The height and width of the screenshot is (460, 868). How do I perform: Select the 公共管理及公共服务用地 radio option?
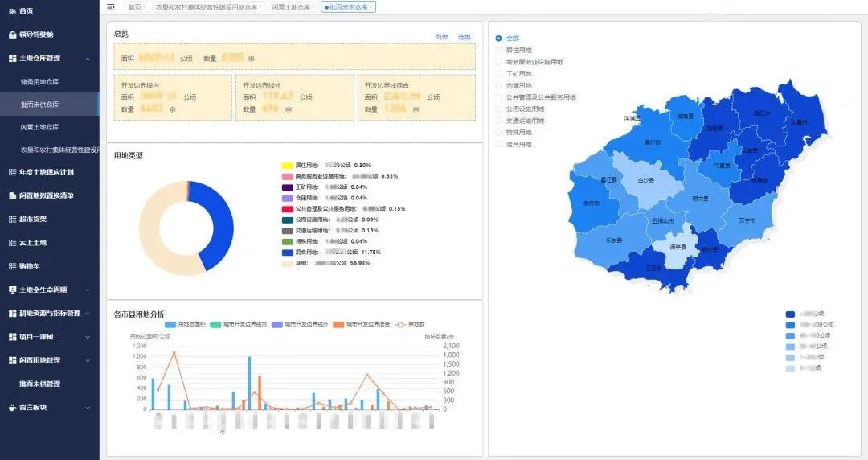498,97
